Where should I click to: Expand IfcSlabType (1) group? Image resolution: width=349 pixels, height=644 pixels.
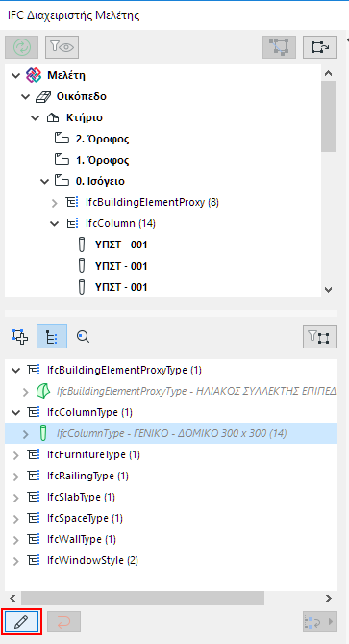(x=16, y=498)
